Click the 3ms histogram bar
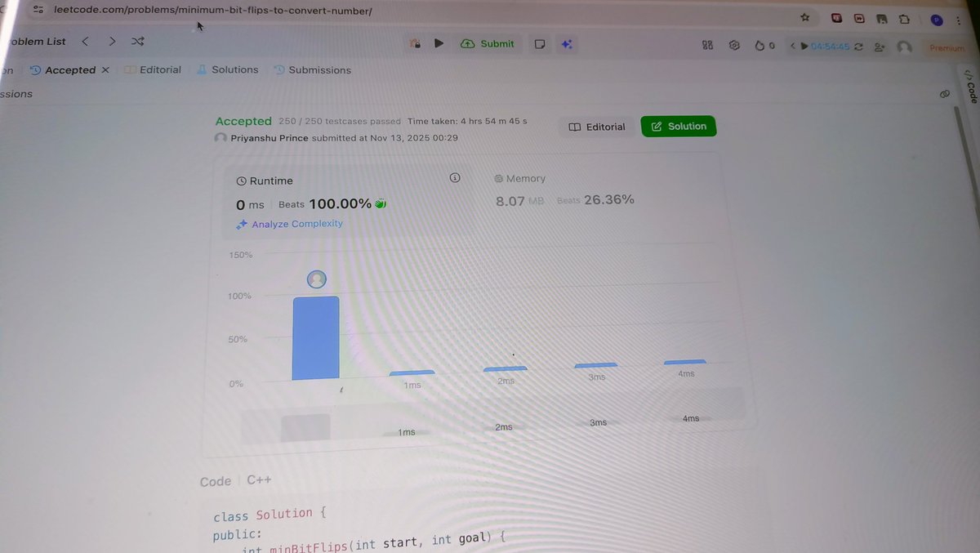The image size is (980, 553). click(596, 365)
